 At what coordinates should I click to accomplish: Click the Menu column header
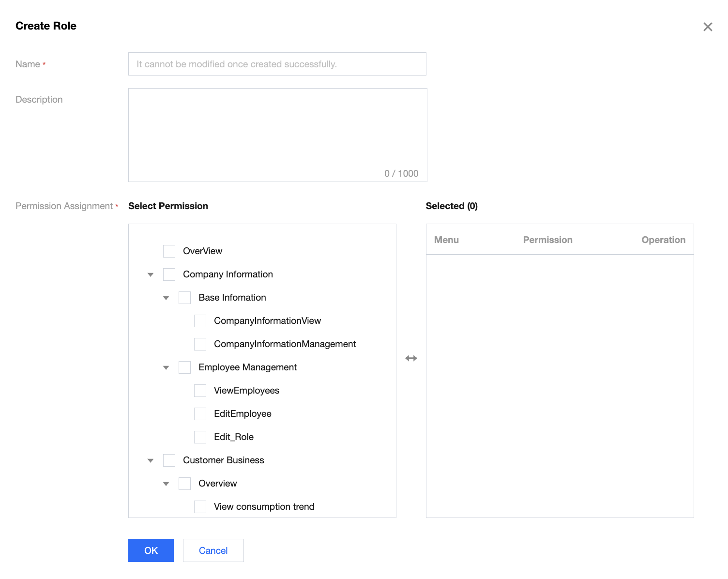(446, 240)
